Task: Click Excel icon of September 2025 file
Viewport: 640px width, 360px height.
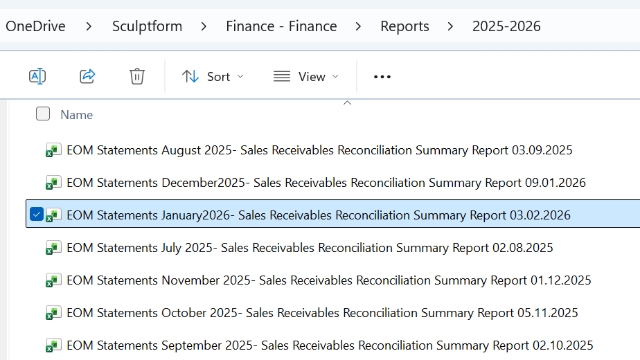Action: tap(53, 345)
